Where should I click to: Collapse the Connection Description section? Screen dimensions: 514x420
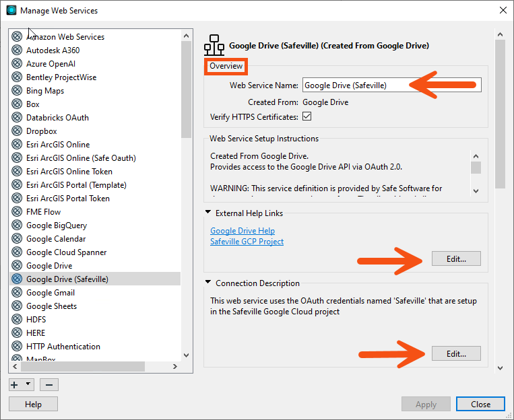[x=208, y=282]
